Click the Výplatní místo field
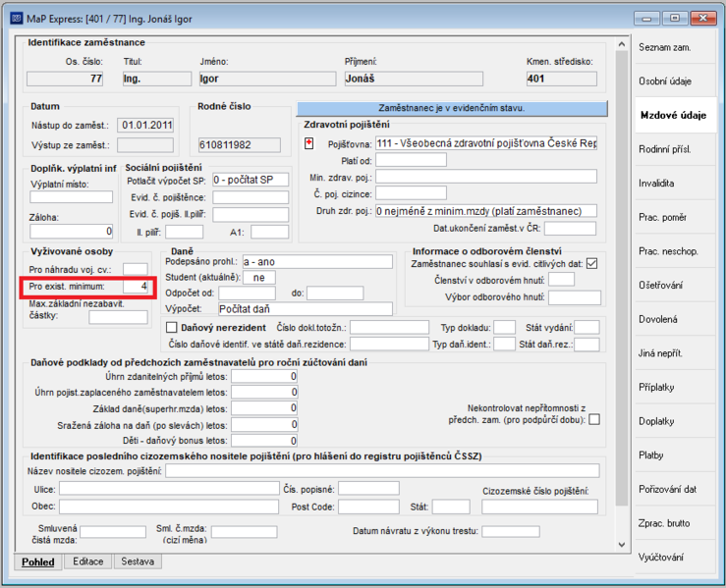 click(72, 197)
